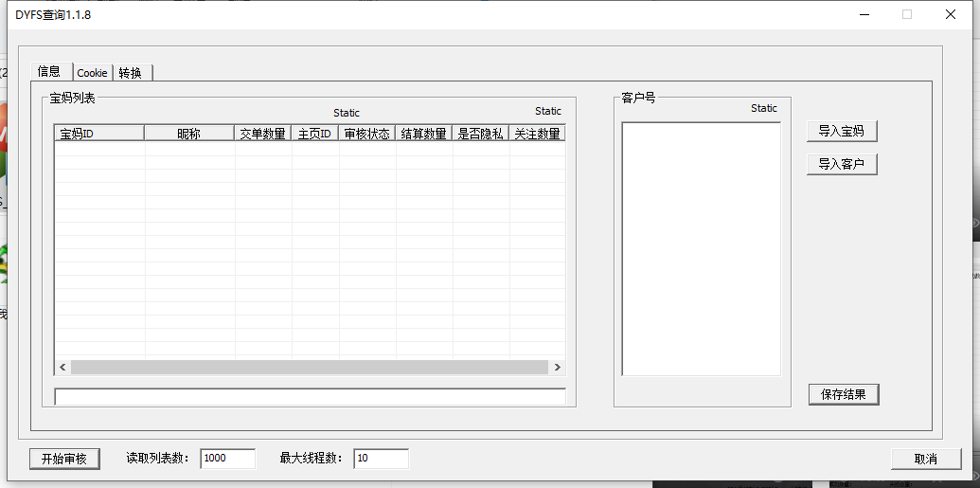
Task: Click the 宝妈ID column header
Action: click(x=98, y=134)
